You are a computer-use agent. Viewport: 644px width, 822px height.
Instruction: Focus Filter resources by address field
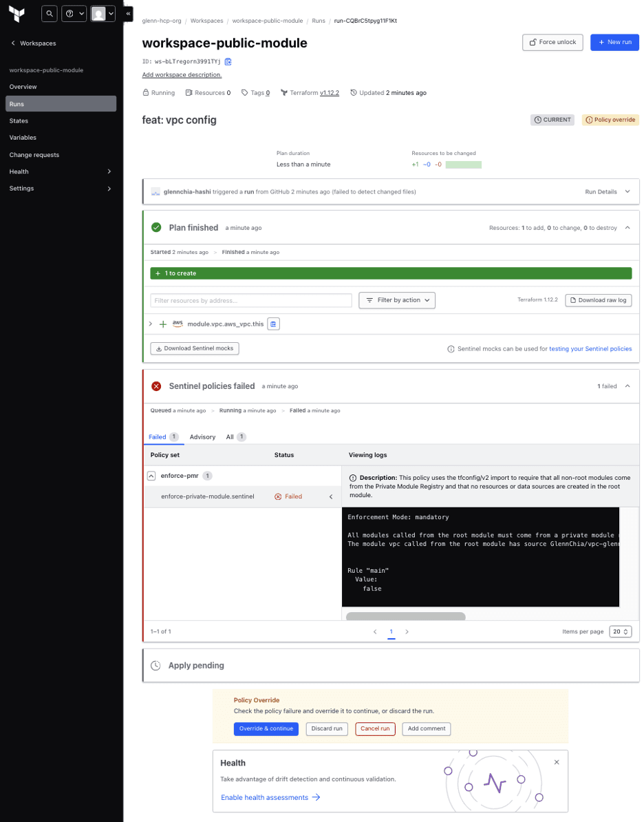tap(251, 300)
